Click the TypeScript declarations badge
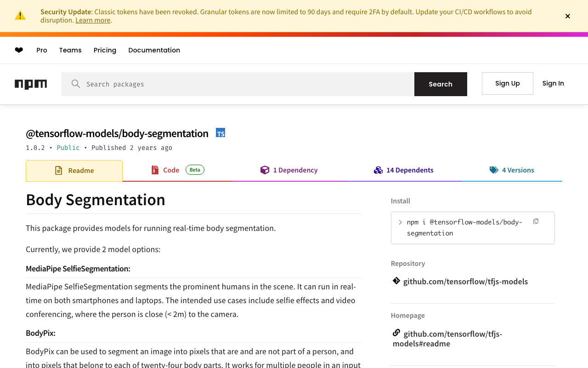The height and width of the screenshot is (368, 588). tap(220, 133)
